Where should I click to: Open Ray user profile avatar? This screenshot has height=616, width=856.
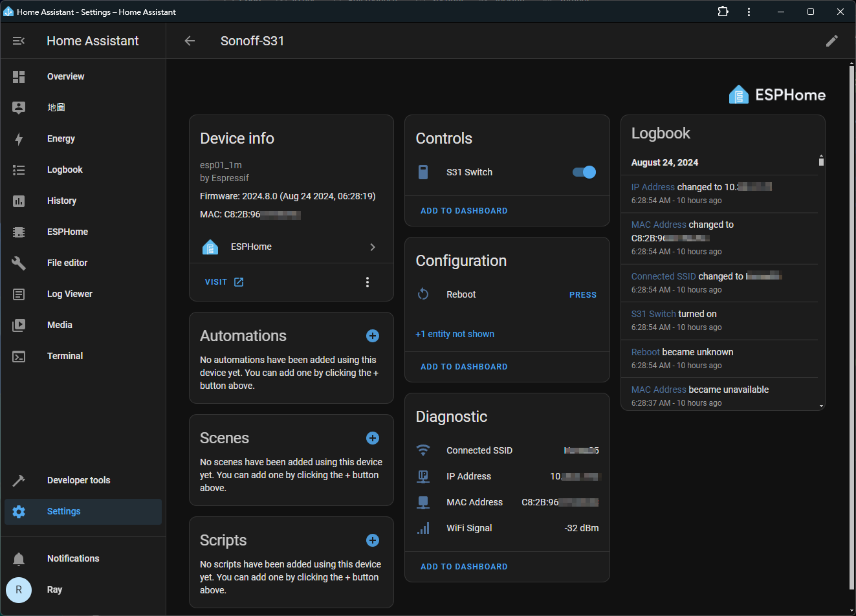pyautogui.click(x=19, y=589)
